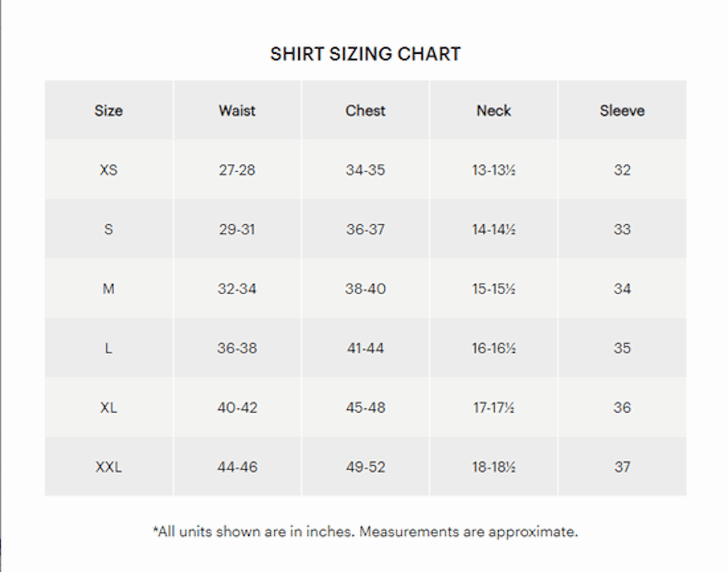Viewport: 728px width, 572px height.
Task: Select waist value 44-46 for XXL
Action: [x=237, y=467]
